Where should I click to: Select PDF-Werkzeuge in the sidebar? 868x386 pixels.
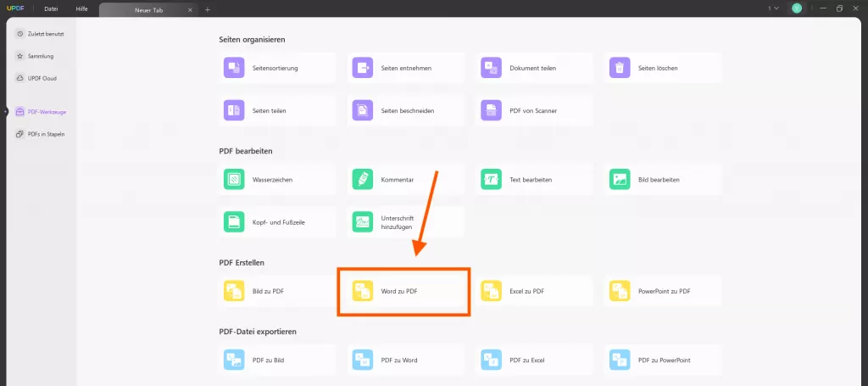click(x=41, y=112)
